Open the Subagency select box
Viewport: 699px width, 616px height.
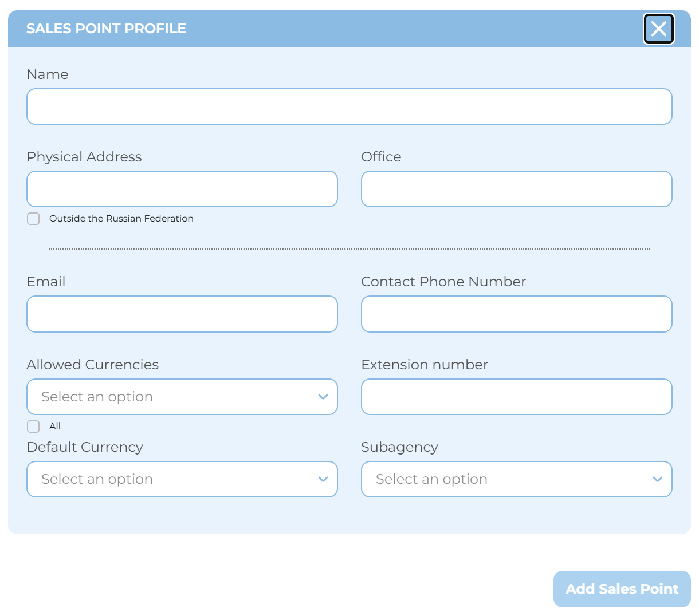tap(504, 479)
